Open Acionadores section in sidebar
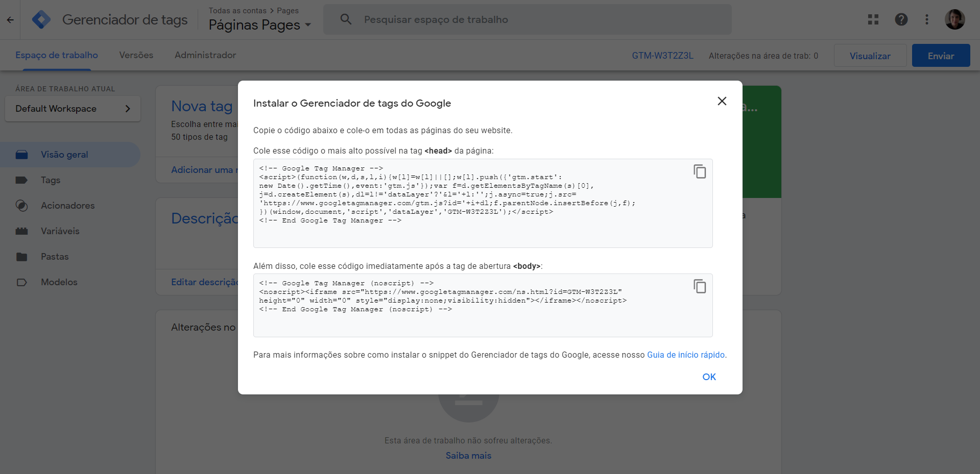980x474 pixels. (68, 206)
